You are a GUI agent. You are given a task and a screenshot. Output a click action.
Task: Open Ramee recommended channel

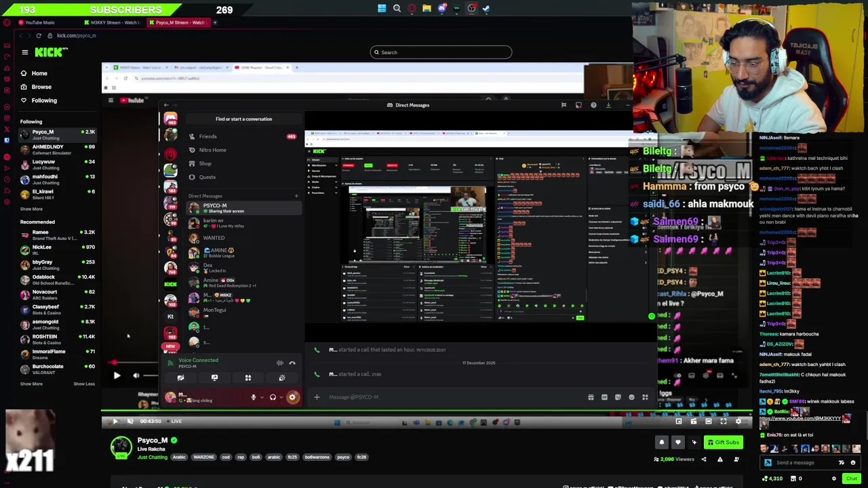[x=58, y=235]
